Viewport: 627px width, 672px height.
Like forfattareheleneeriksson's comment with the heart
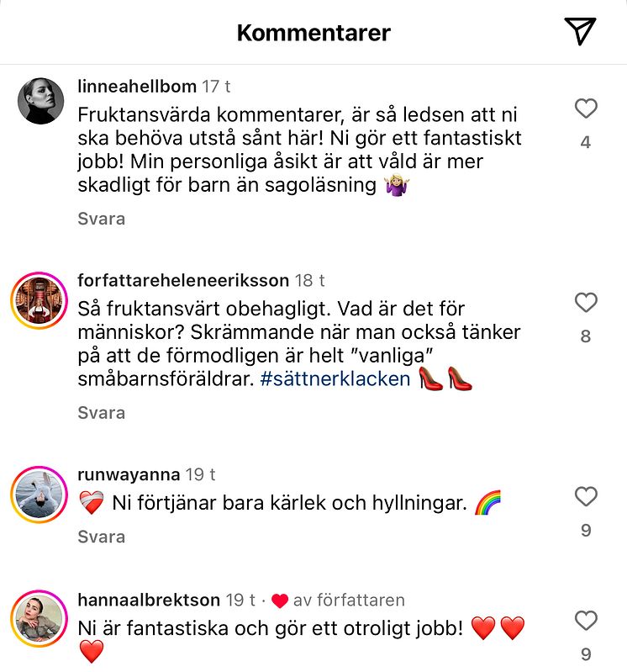click(586, 303)
